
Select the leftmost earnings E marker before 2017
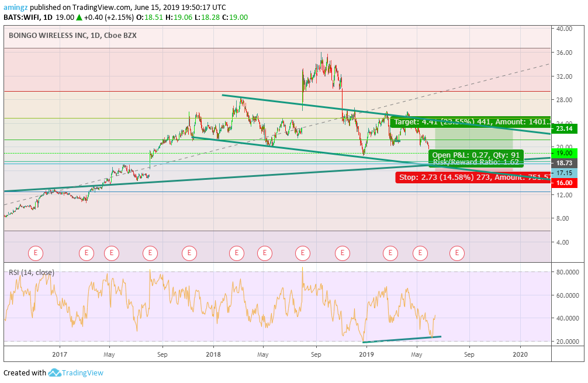[x=36, y=253]
